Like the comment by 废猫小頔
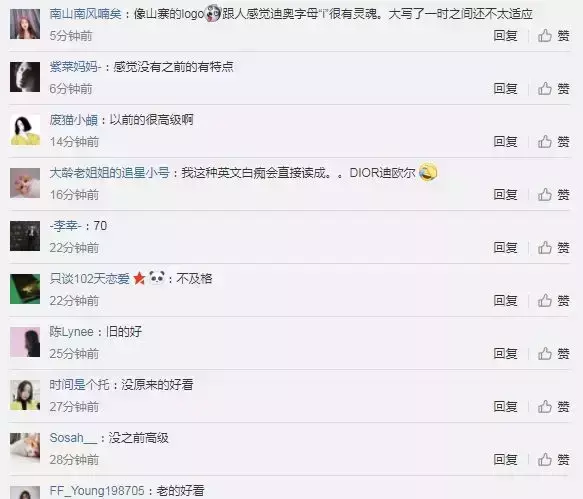The image size is (583, 499). 553,142
